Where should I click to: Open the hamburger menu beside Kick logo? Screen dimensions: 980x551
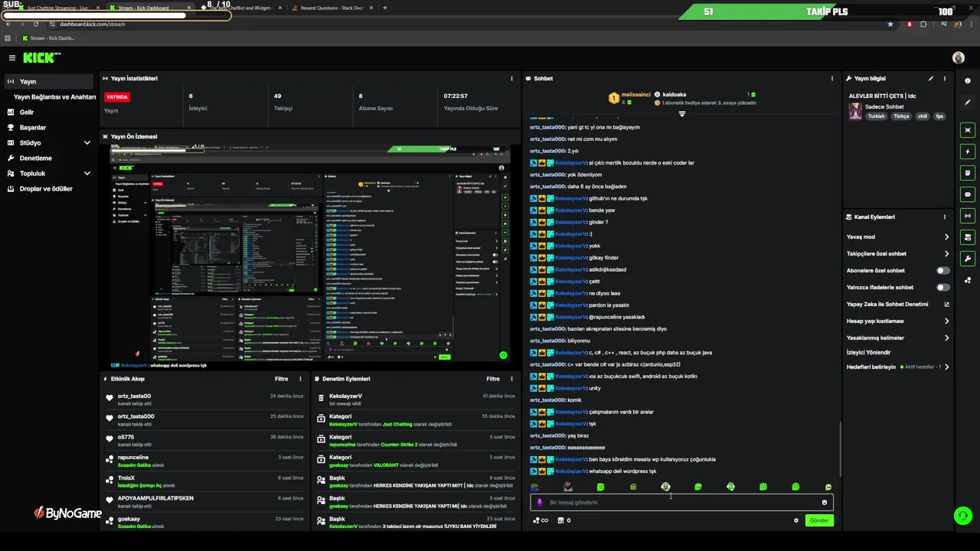[x=12, y=58]
